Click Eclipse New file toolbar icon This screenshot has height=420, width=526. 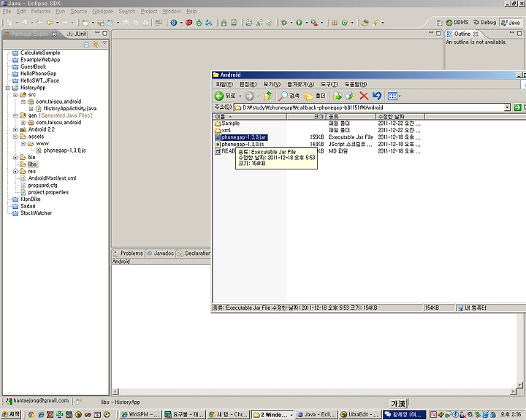[85, 23]
